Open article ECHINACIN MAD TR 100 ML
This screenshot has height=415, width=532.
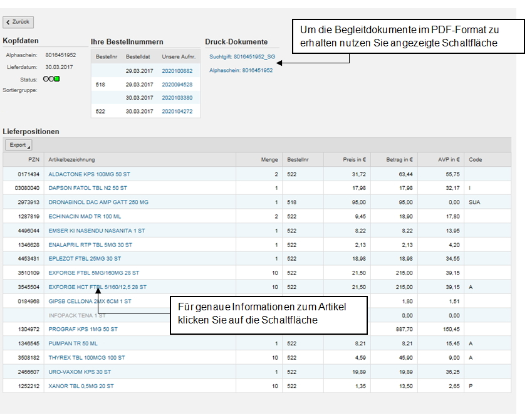click(85, 216)
